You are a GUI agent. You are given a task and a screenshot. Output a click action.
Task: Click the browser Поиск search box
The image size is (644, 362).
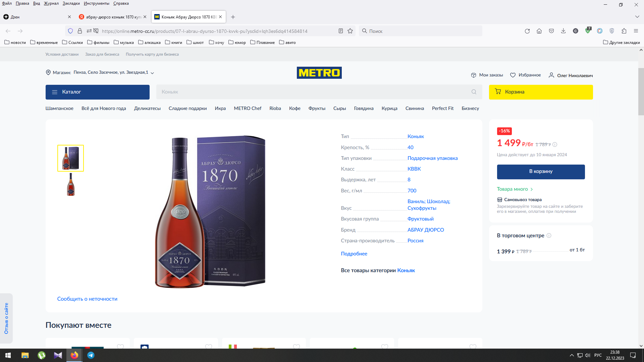(420, 31)
